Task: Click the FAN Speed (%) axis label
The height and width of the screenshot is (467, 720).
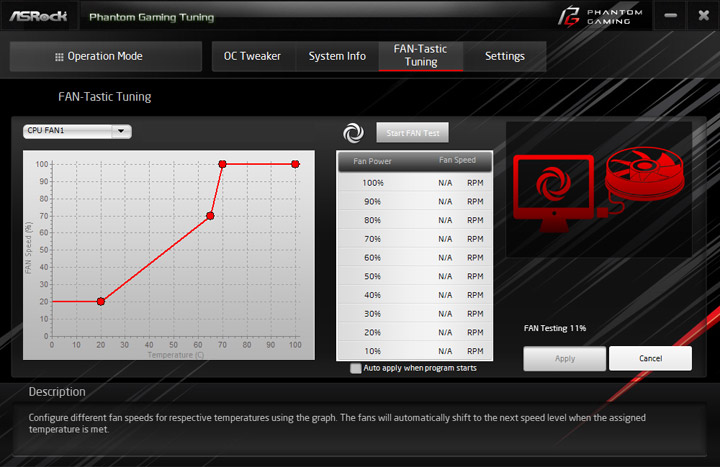Action: [29, 248]
